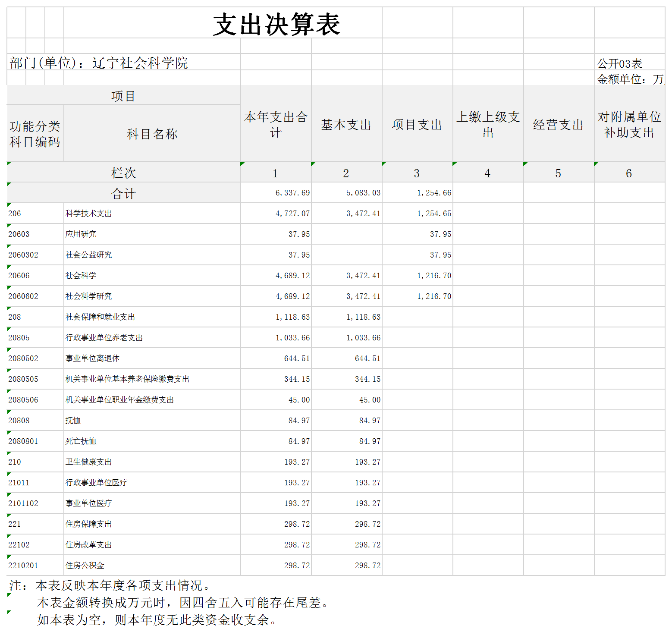Image resolution: width=672 pixels, height=632 pixels.
Task: Click the 功能分类科目编码 header
Action: pos(35,134)
